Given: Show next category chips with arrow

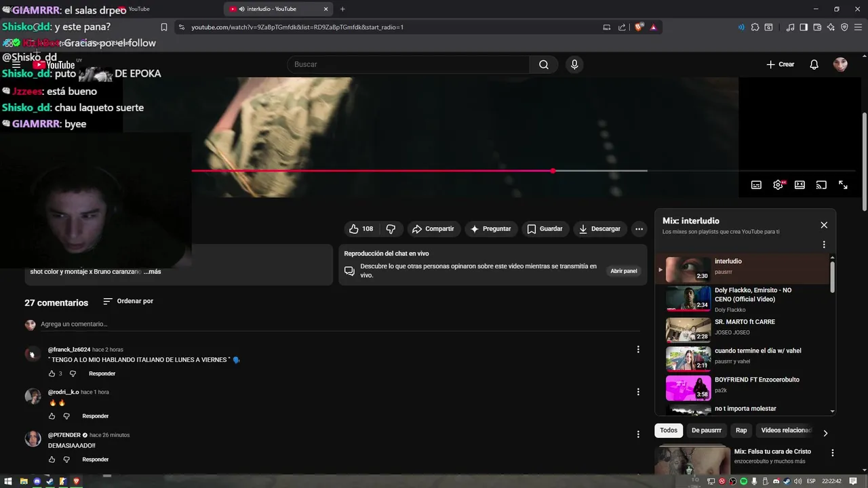Looking at the screenshot, I should coord(825,433).
